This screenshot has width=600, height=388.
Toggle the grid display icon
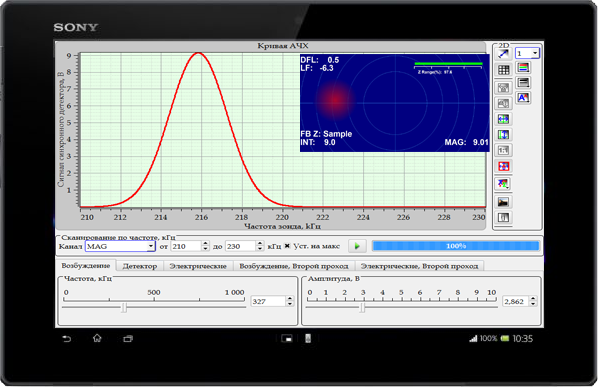click(x=504, y=70)
